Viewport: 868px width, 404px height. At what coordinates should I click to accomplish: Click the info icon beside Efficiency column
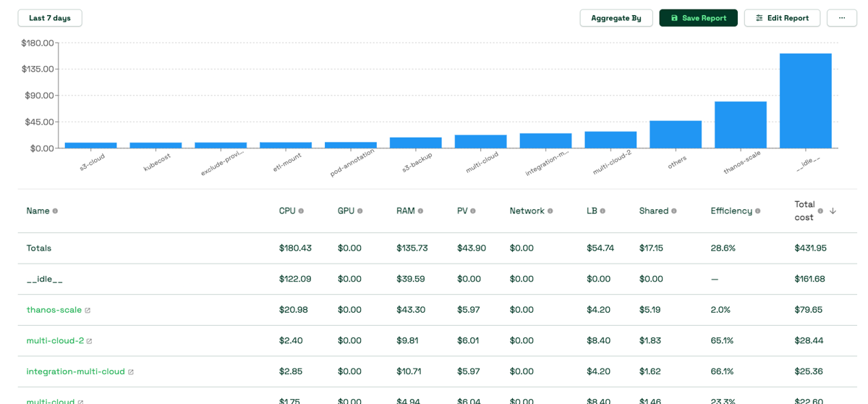point(757,211)
